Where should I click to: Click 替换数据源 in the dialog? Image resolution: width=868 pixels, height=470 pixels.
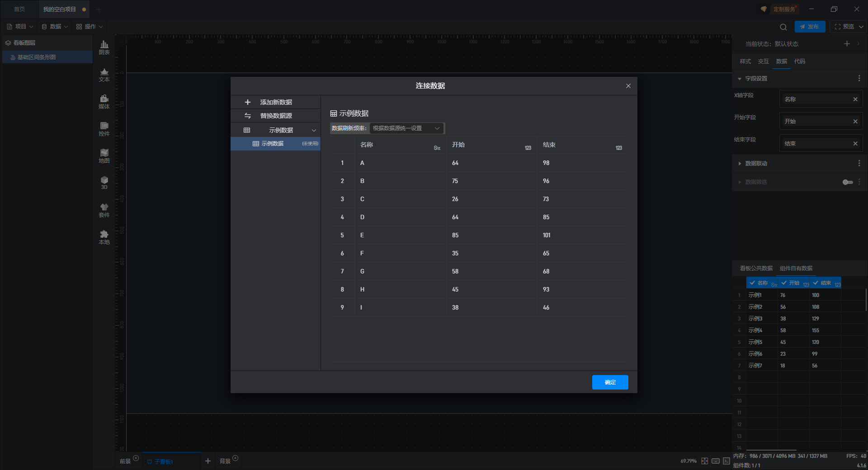[x=276, y=116]
